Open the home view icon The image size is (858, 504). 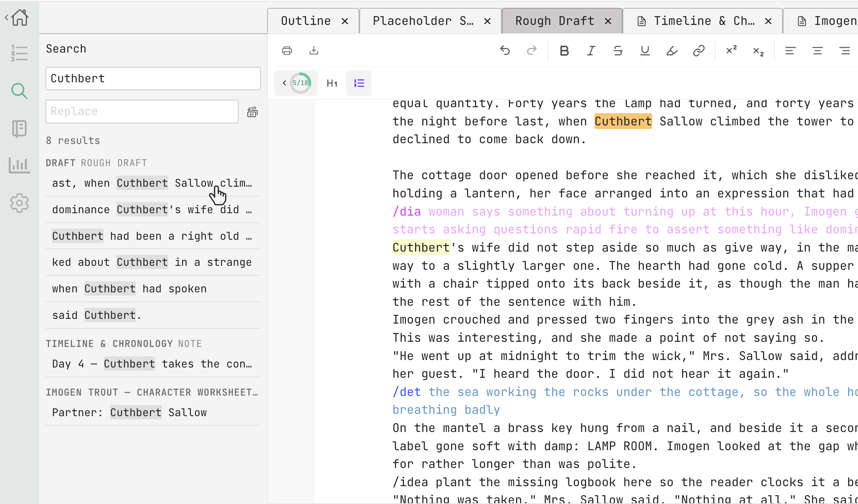(20, 17)
